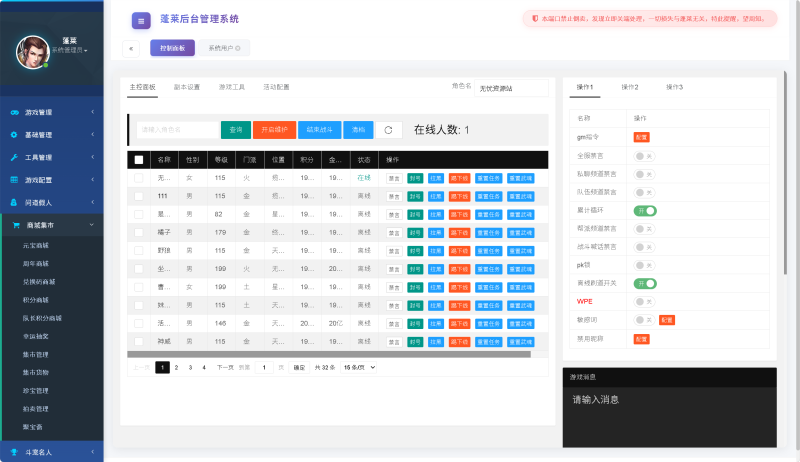Expand the 游戏配置 menu chevron
The width and height of the screenshot is (800, 462).
(92, 179)
